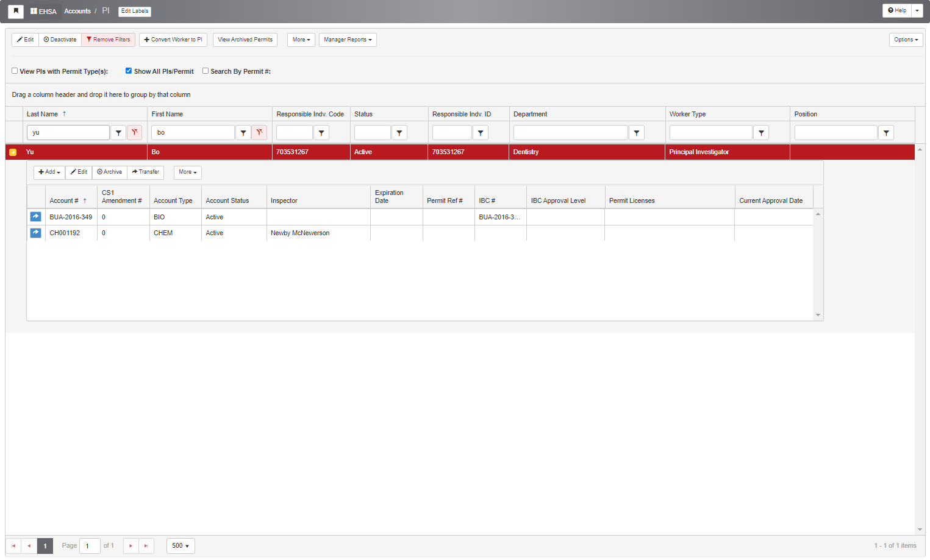Go to the previous page
The width and height of the screenshot is (930, 560).
click(x=29, y=546)
